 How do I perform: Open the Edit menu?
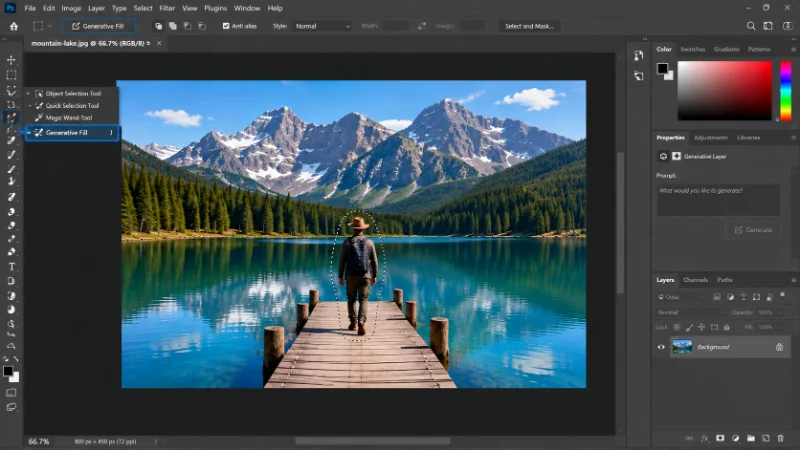click(49, 8)
